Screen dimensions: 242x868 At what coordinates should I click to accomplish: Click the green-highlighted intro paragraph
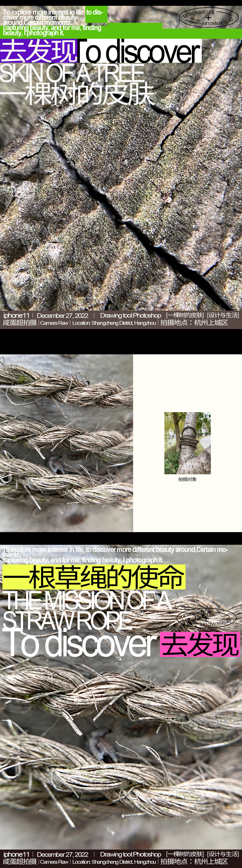(53, 23)
